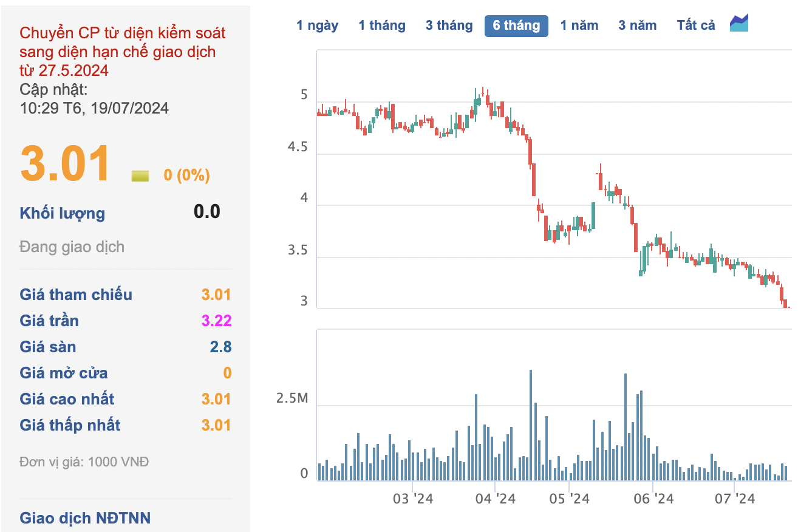The image size is (798, 532).
Task: Select the 3 tháng time range
Action: click(449, 26)
